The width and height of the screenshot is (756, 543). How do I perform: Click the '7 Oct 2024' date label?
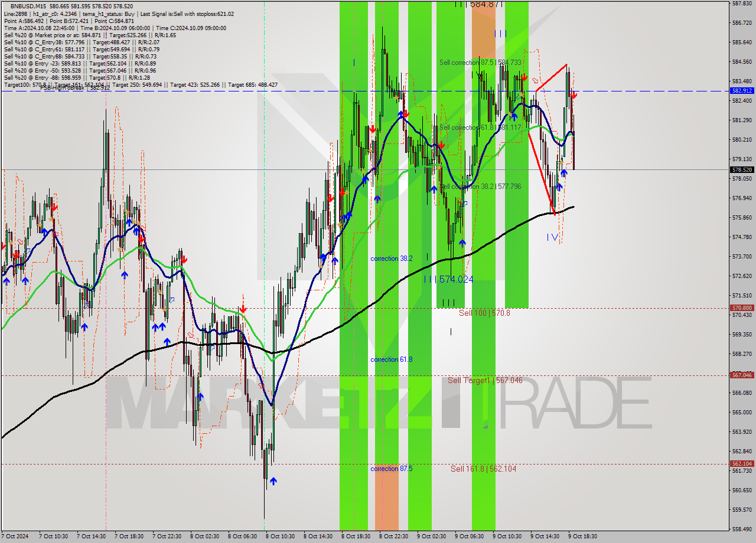(15, 537)
